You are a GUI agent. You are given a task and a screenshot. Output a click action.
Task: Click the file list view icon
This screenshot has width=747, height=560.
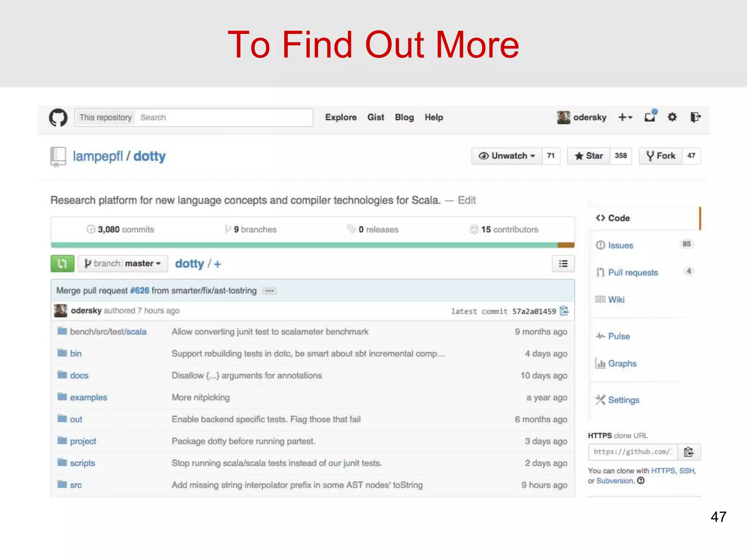[x=563, y=264]
